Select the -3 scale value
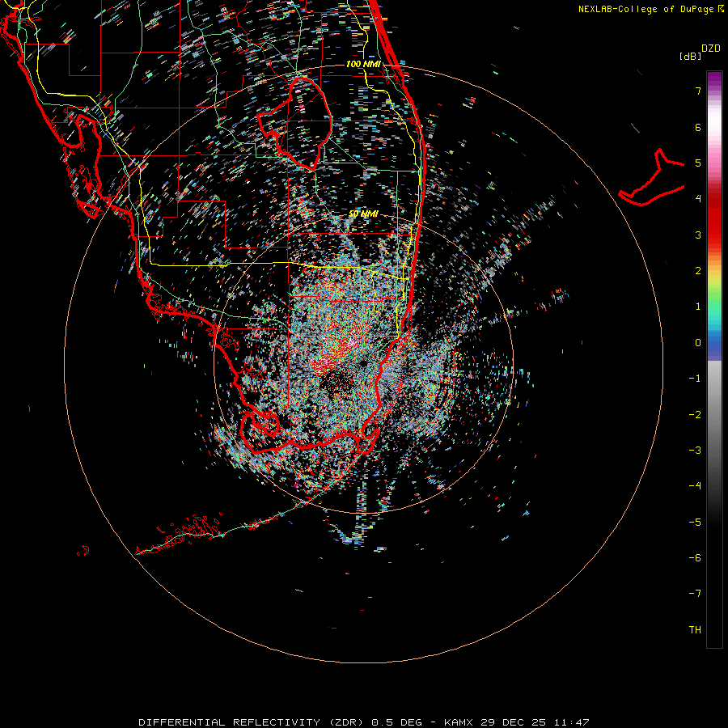This screenshot has height=728, width=728. click(x=695, y=451)
